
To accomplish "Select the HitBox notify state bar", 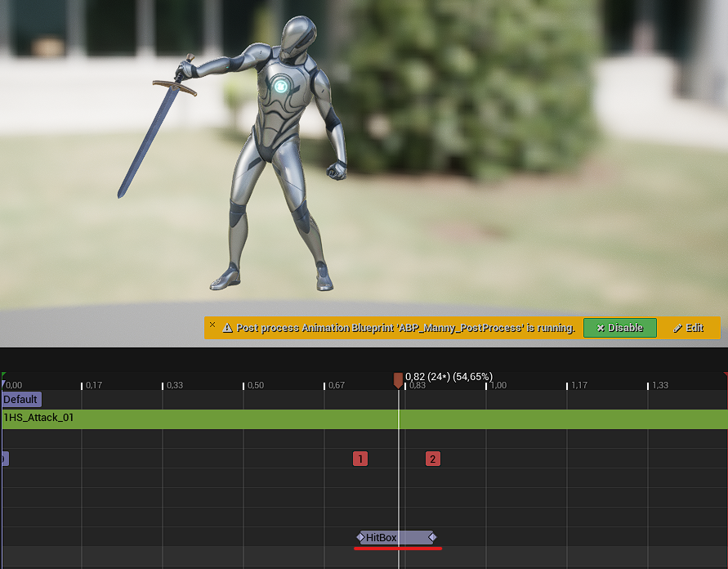I will [x=396, y=537].
